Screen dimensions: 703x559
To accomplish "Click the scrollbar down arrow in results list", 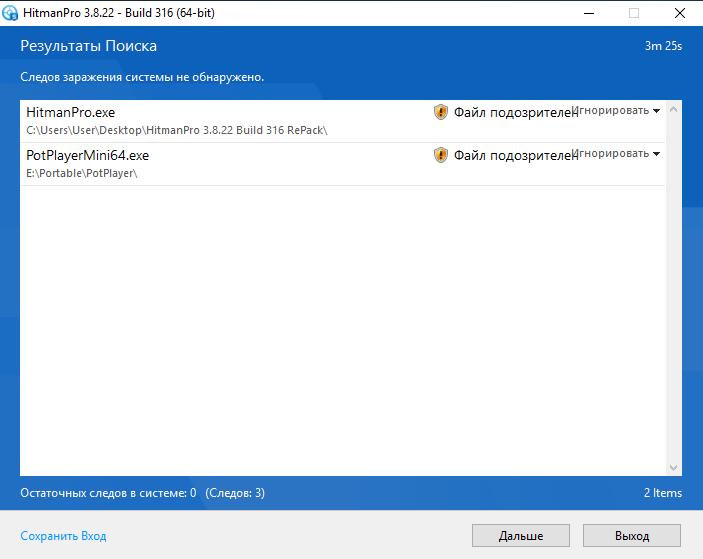I will coord(673,468).
